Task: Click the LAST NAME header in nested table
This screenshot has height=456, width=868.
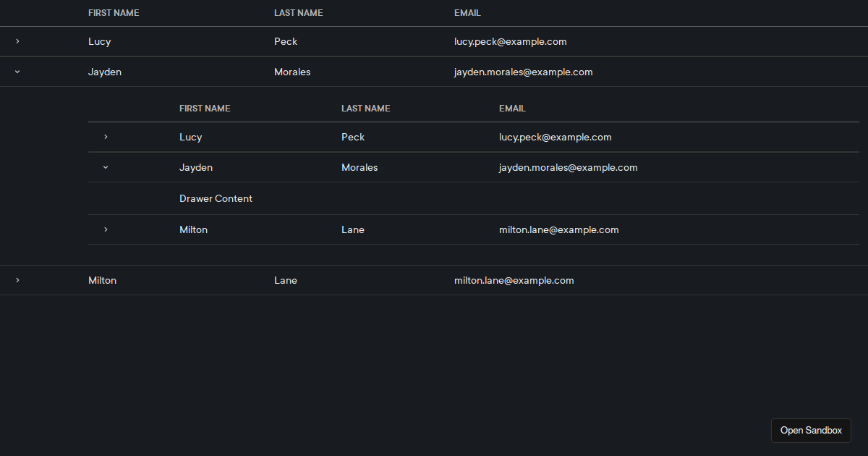Action: [x=365, y=108]
